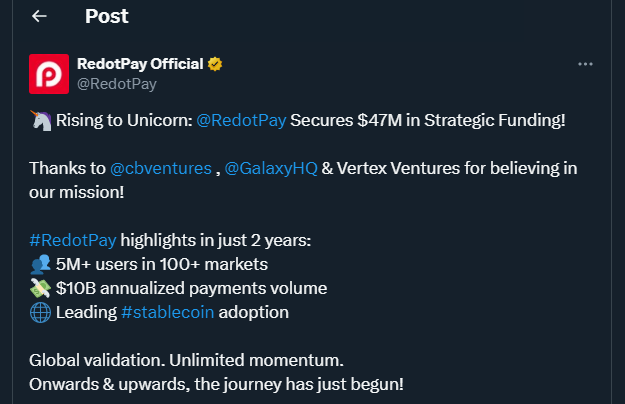Click the back arrow icon
This screenshot has width=625, height=404.
pos(39,17)
